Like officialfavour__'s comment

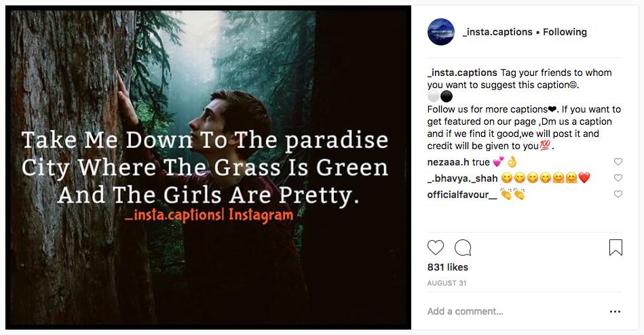[x=618, y=195]
